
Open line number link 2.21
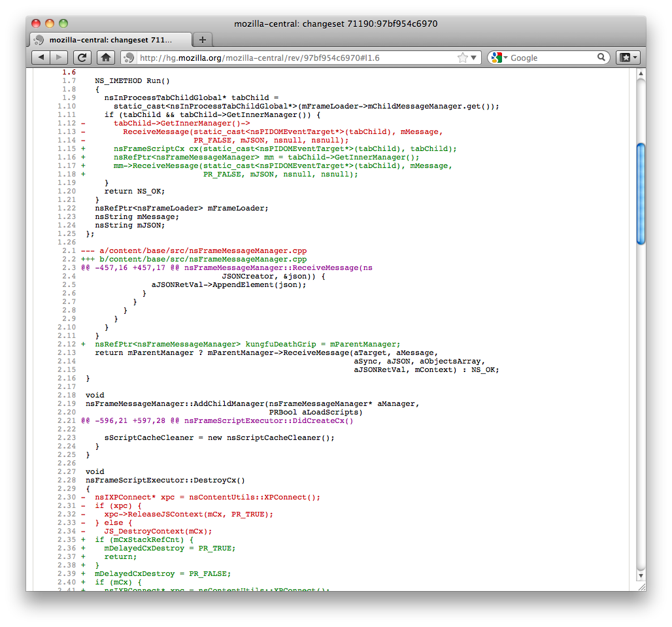pos(67,421)
